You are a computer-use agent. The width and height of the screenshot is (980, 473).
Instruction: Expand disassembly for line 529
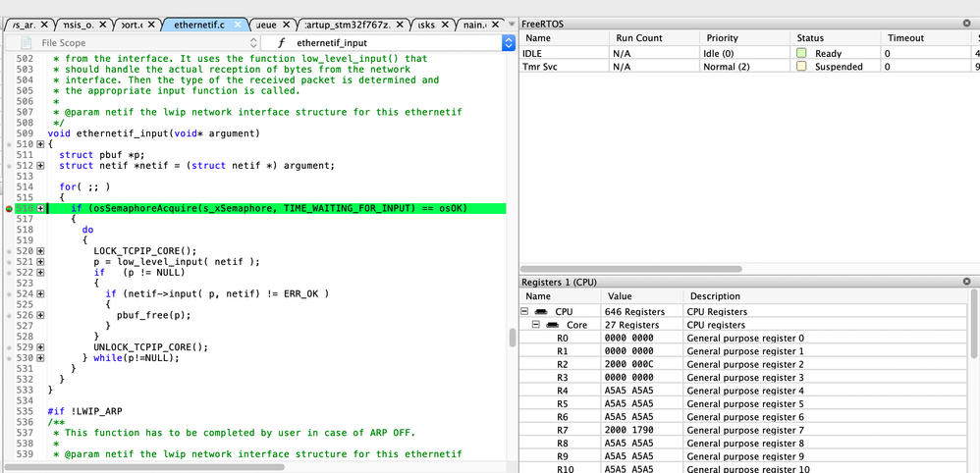[x=40, y=347]
